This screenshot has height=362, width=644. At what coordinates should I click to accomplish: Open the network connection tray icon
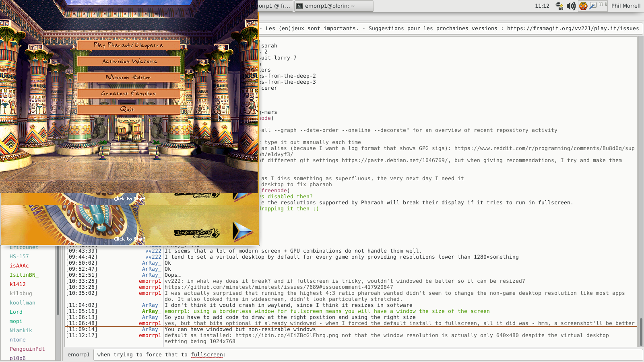(x=559, y=6)
